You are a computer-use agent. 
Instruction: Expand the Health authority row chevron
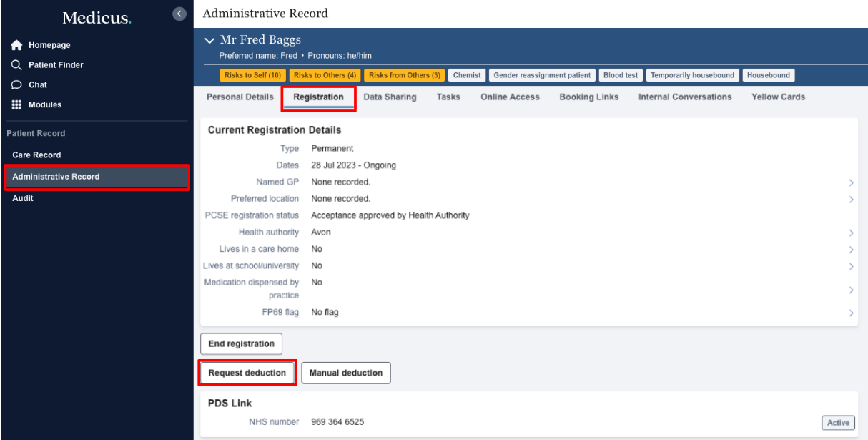pos(851,233)
